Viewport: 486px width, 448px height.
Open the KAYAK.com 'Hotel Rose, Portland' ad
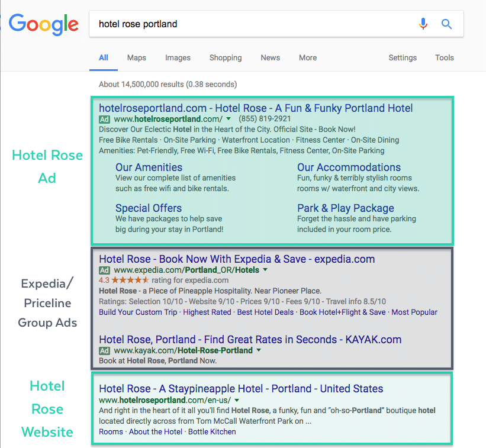coord(250,340)
